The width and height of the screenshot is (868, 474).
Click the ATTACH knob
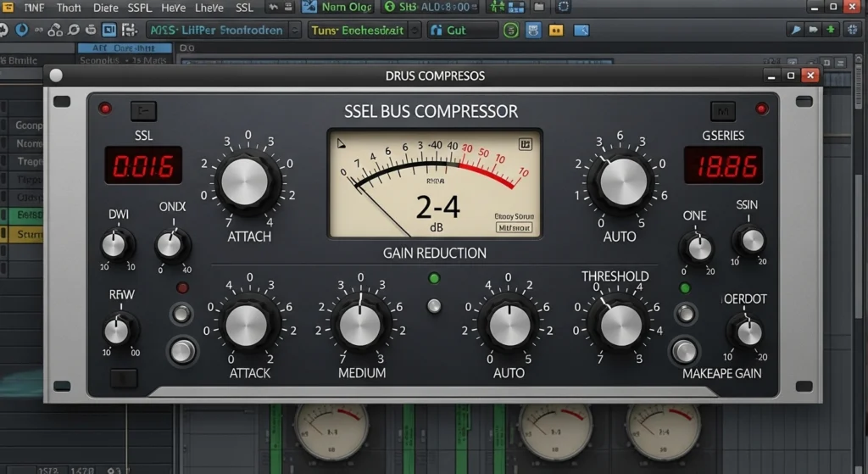pyautogui.click(x=244, y=181)
